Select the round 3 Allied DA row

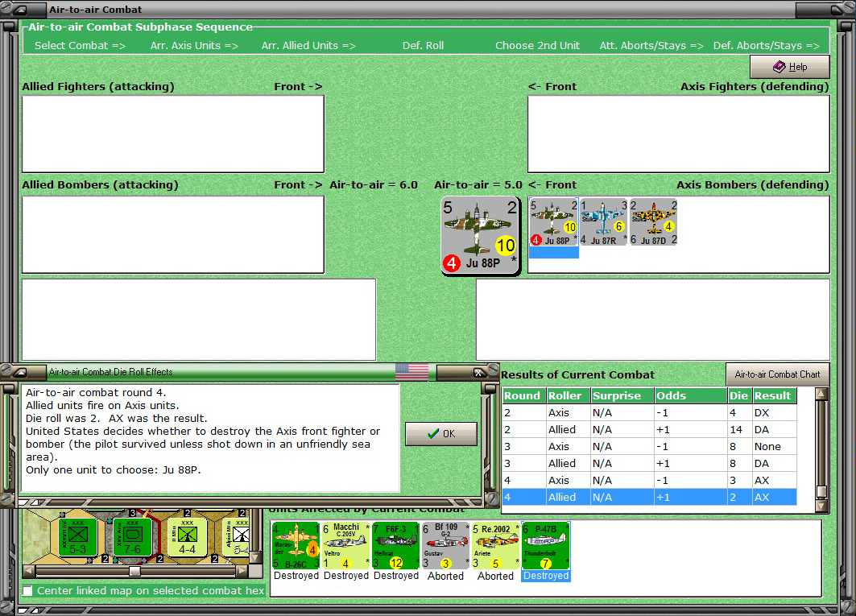[x=649, y=464]
